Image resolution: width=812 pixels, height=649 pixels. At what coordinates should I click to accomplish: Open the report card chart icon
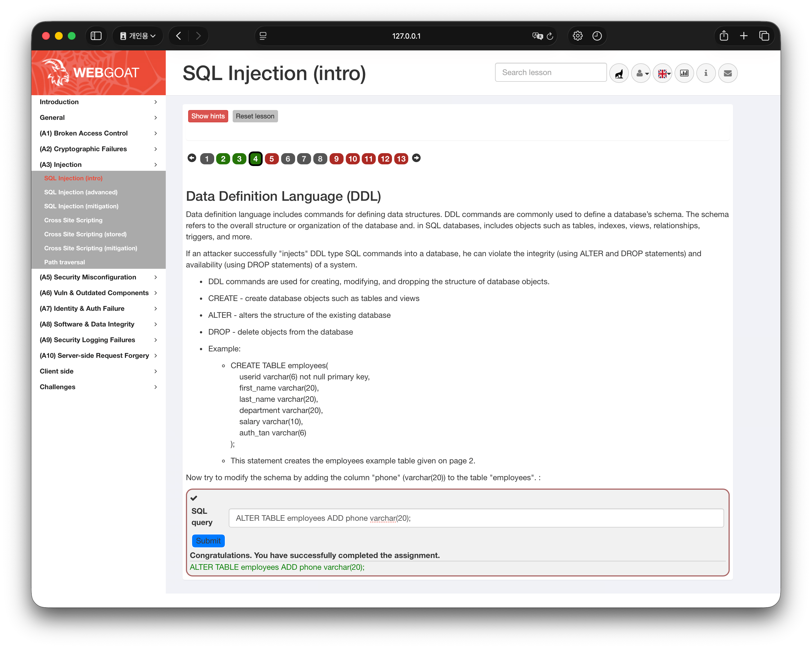tap(684, 73)
